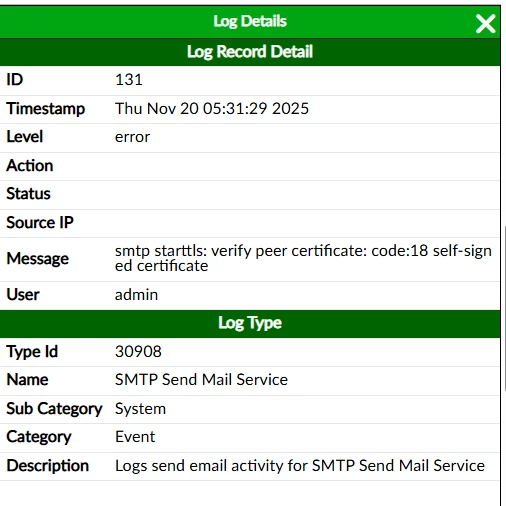Click the Timestamp field label
This screenshot has width=506, height=506.
[46, 109]
